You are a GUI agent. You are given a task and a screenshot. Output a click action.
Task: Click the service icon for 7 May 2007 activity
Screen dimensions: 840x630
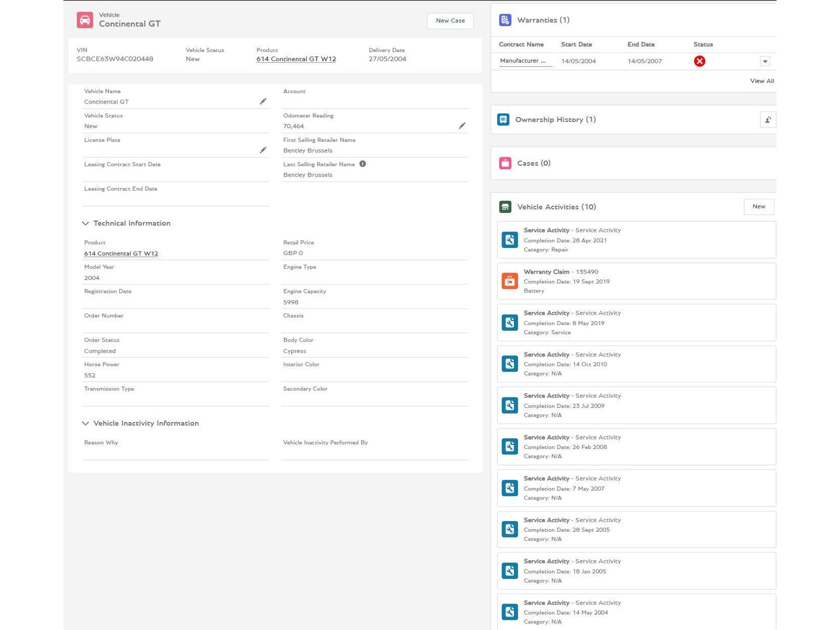[x=510, y=488]
